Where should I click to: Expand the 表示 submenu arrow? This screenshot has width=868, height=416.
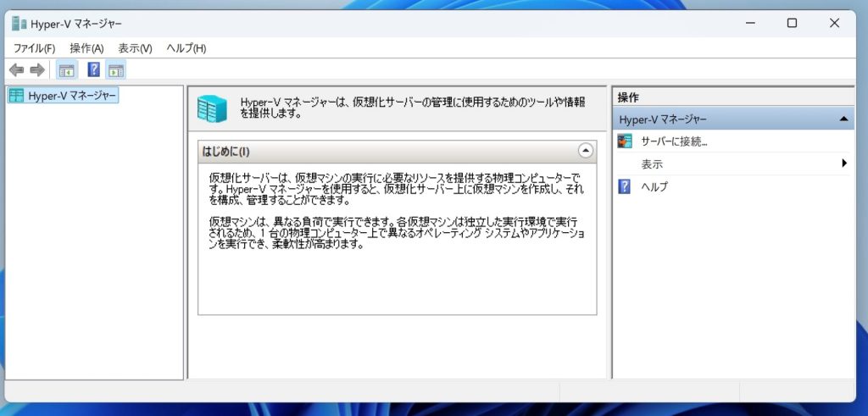844,164
